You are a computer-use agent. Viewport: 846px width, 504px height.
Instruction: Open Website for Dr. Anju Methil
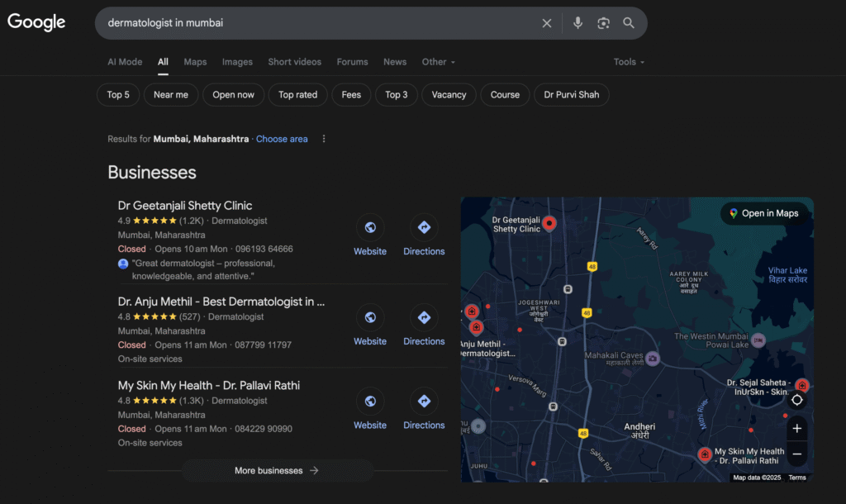[x=370, y=326]
